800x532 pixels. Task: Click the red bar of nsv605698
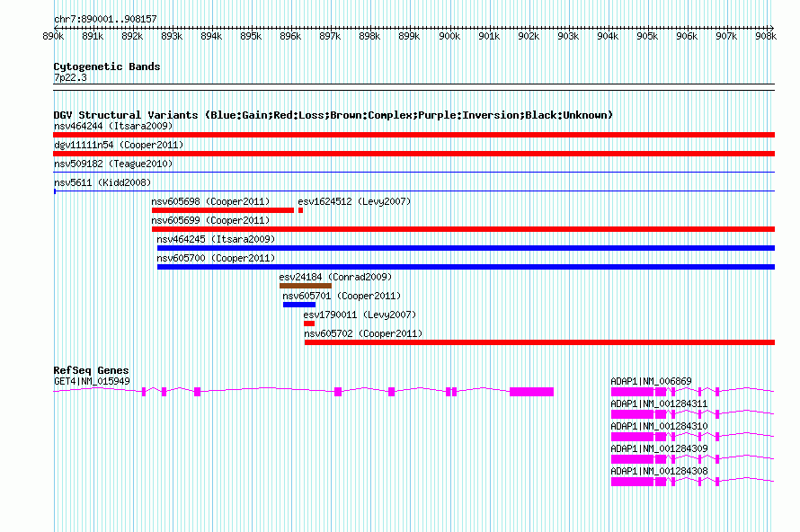222,210
